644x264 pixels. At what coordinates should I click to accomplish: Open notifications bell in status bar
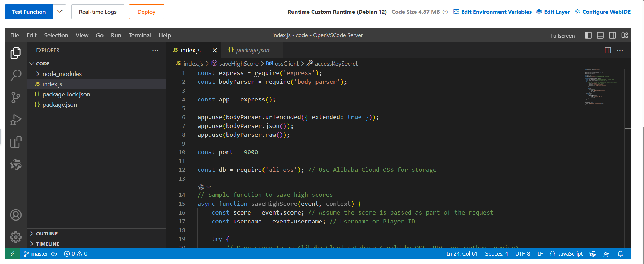point(620,254)
